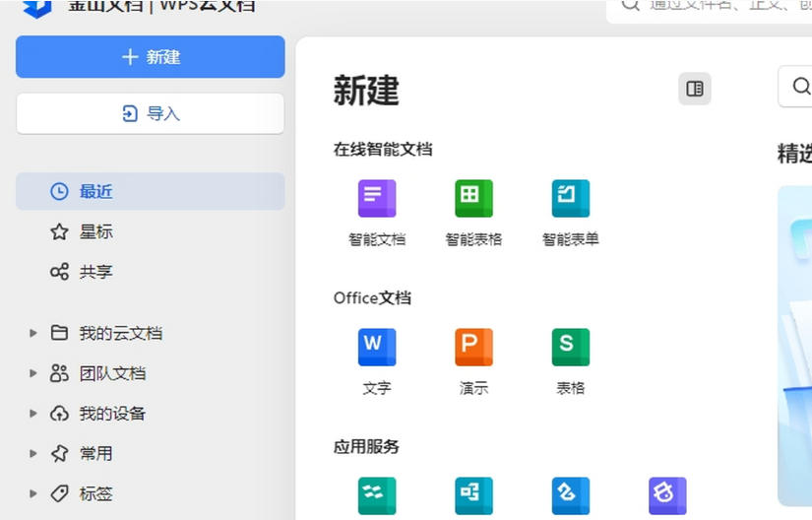
Task: Click the featured template thumbnail on right
Action: [x=795, y=346]
